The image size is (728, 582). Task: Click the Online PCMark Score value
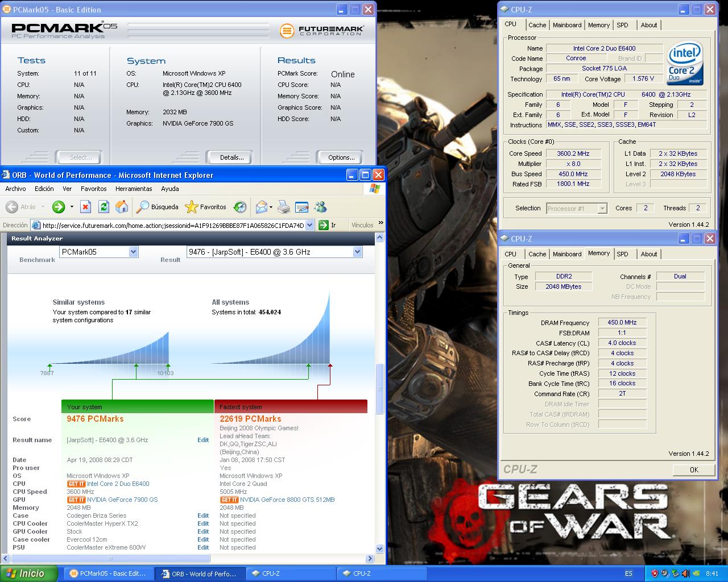(x=343, y=74)
